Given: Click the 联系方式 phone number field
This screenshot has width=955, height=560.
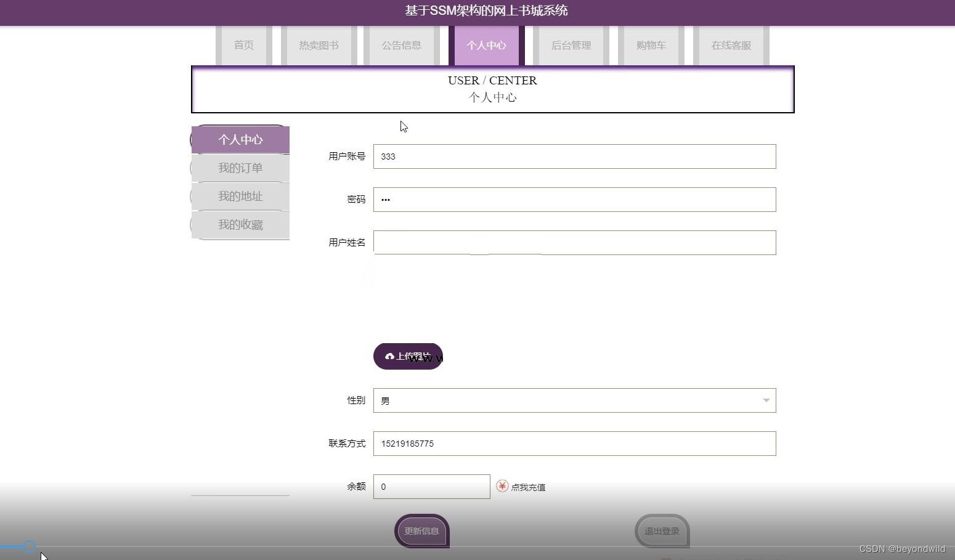Looking at the screenshot, I should 574,443.
